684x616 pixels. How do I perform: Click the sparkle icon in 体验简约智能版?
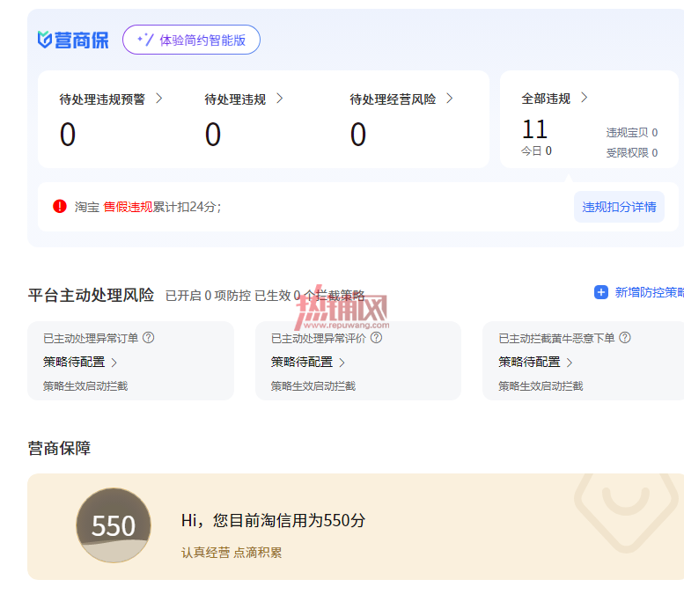click(x=145, y=40)
